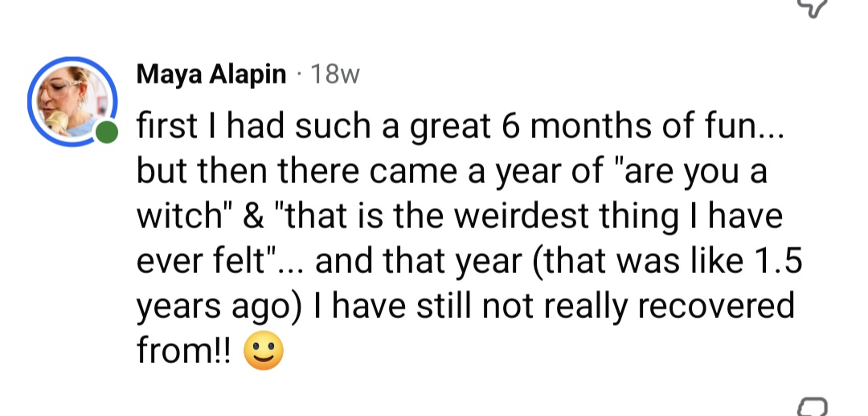
Task: Click the 18w comment timestamp
Action: point(334,75)
